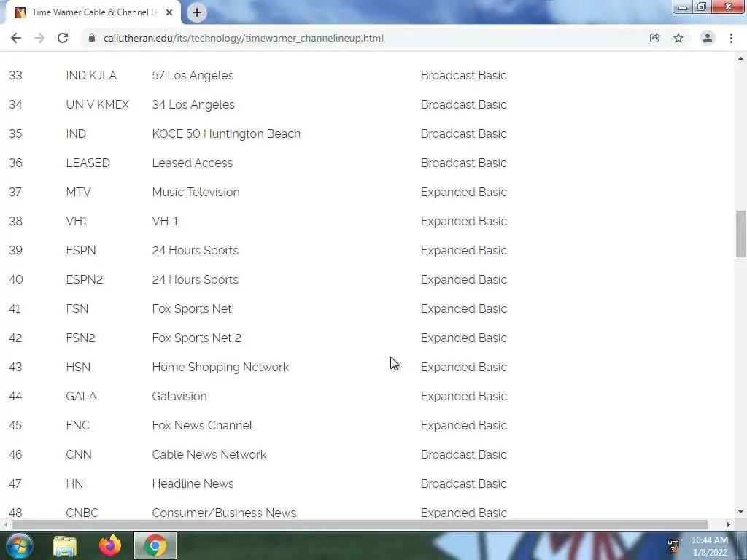Open the Chrome profile menu
Screen dimensions: 747x560
708,38
